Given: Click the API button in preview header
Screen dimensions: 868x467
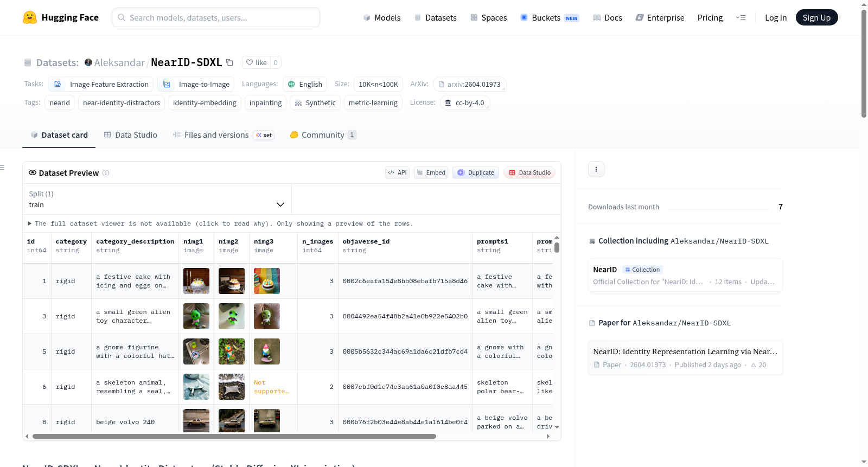Looking at the screenshot, I should [397, 172].
